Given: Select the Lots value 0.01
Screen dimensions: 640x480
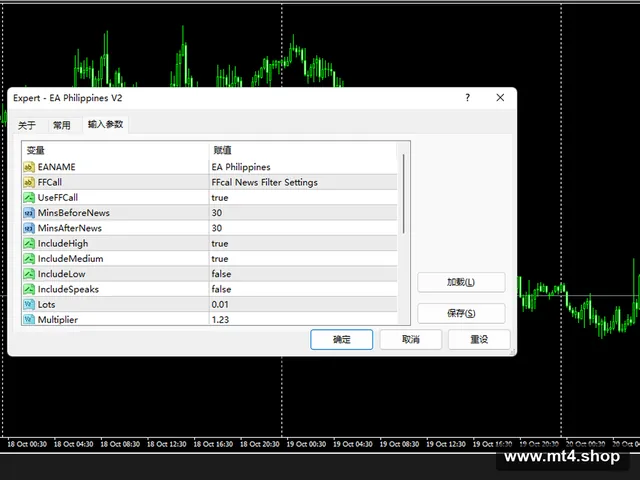Looking at the screenshot, I should pos(220,304).
